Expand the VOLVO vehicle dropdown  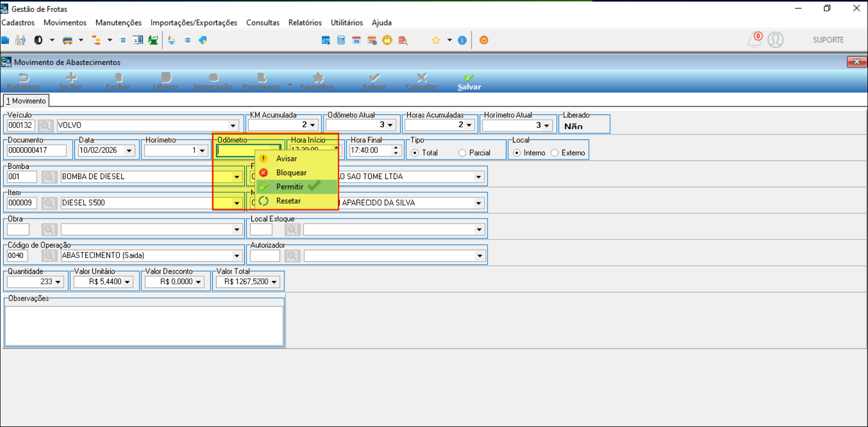(233, 125)
